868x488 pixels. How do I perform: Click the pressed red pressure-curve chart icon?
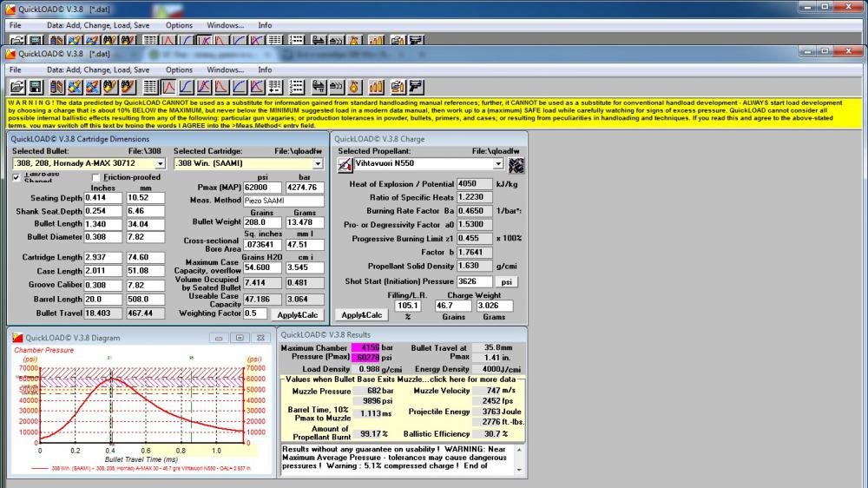pyautogui.click(x=168, y=87)
